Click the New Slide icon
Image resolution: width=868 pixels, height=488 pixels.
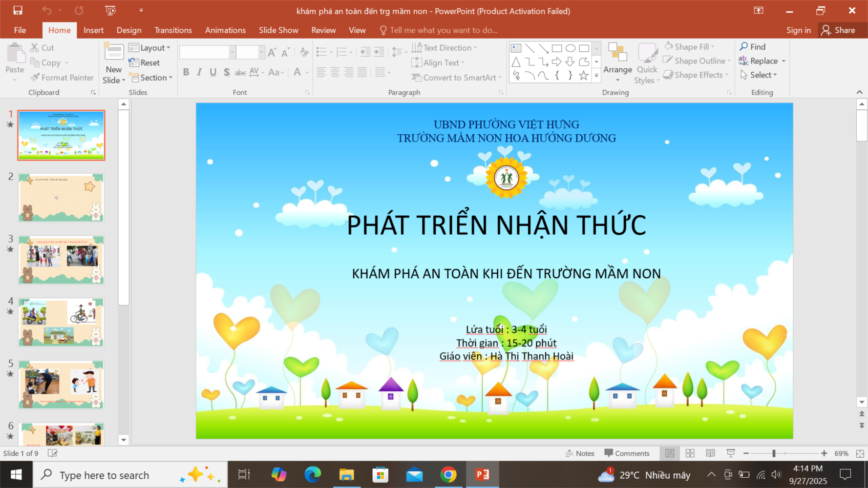tap(114, 54)
